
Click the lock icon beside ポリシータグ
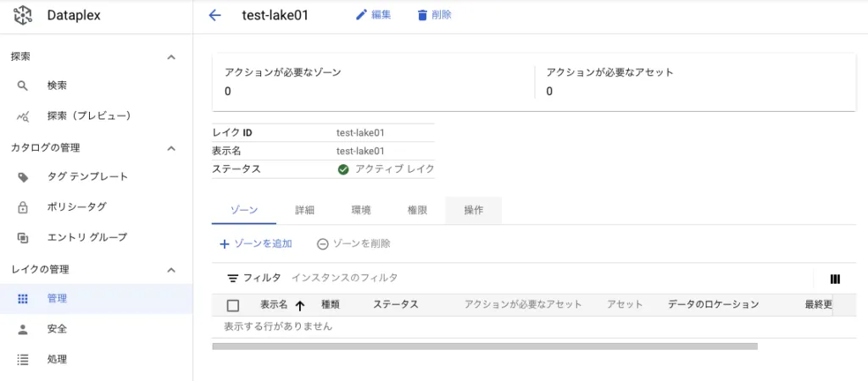click(22, 207)
